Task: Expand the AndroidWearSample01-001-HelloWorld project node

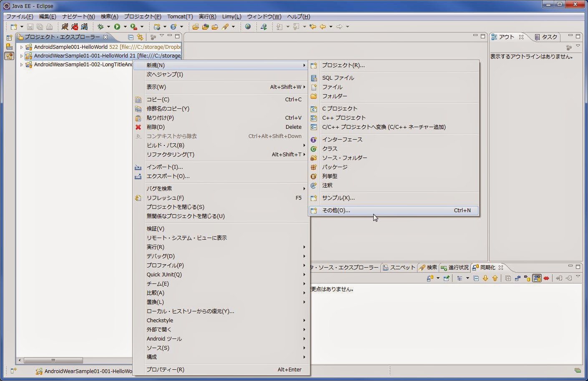Action: pyautogui.click(x=21, y=56)
